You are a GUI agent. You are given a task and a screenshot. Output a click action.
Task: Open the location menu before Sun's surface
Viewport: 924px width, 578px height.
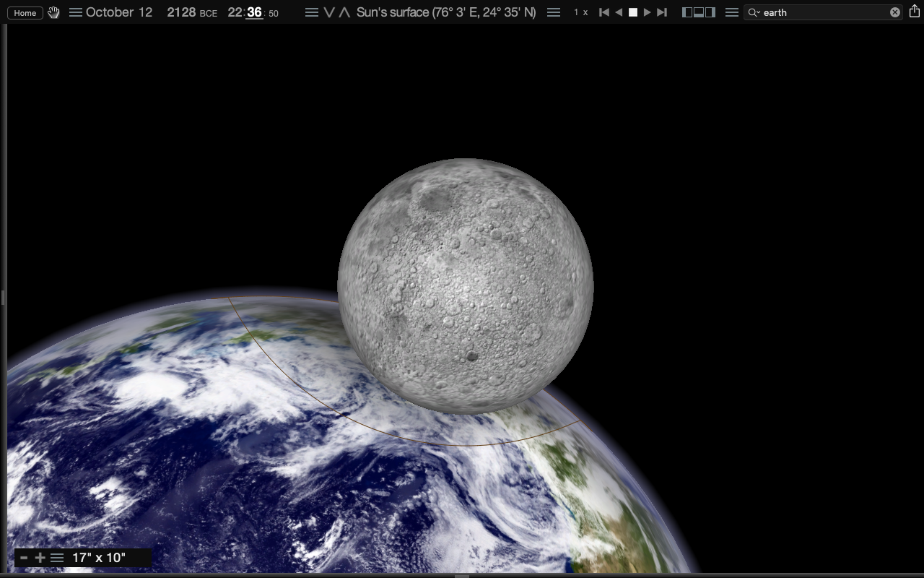[311, 12]
